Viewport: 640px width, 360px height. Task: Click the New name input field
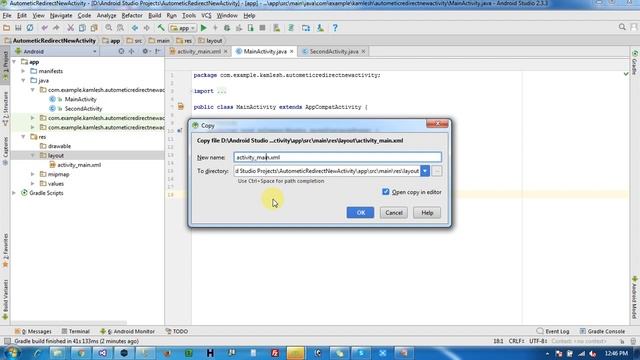[338, 157]
